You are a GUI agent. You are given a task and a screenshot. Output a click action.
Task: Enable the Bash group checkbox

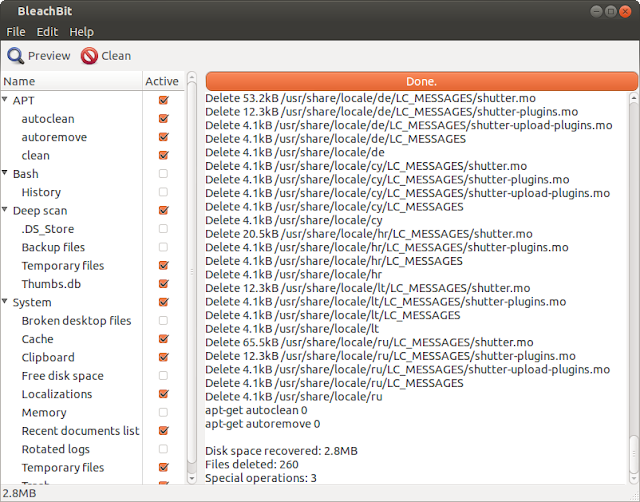(x=163, y=173)
